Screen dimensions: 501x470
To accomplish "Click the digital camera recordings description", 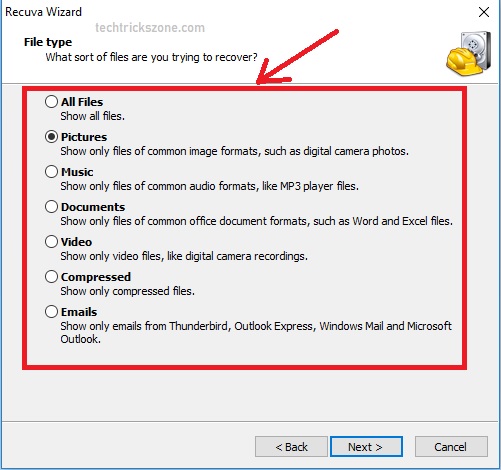I will pyautogui.click(x=184, y=256).
